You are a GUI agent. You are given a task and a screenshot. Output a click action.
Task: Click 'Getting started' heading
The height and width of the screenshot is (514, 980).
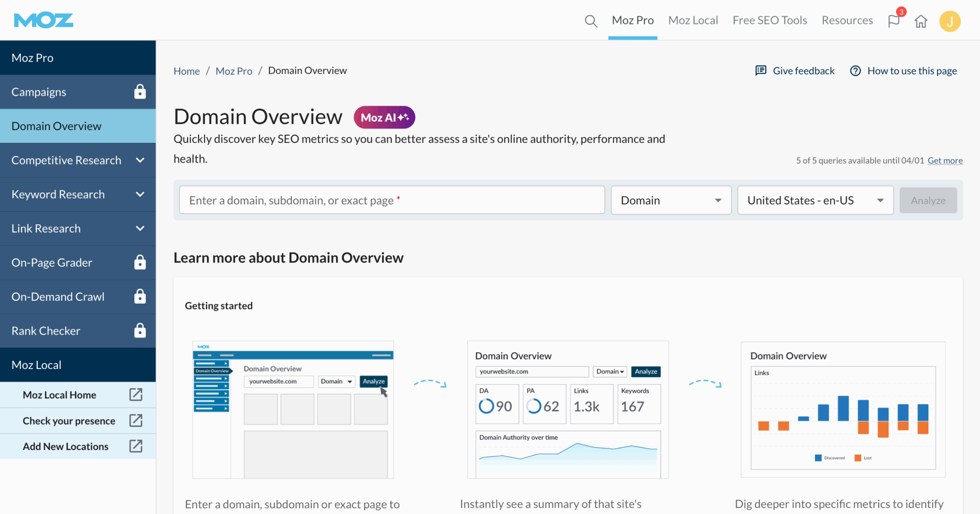tap(219, 306)
